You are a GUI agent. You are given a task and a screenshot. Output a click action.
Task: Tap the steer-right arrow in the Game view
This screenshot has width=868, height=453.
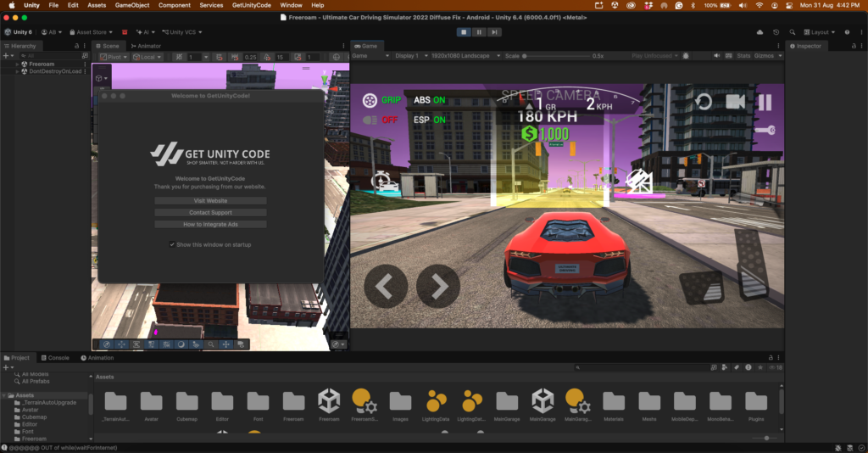438,287
